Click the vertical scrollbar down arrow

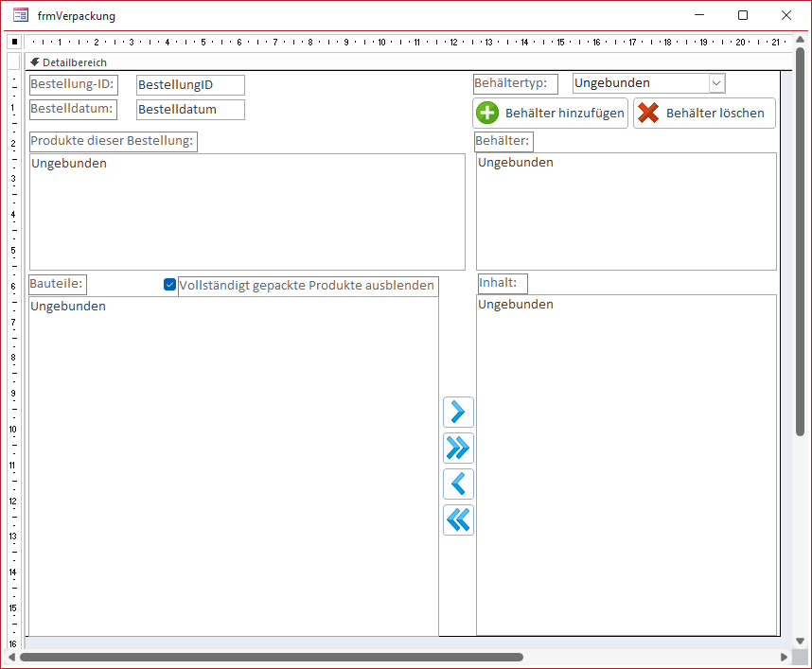coord(801,641)
